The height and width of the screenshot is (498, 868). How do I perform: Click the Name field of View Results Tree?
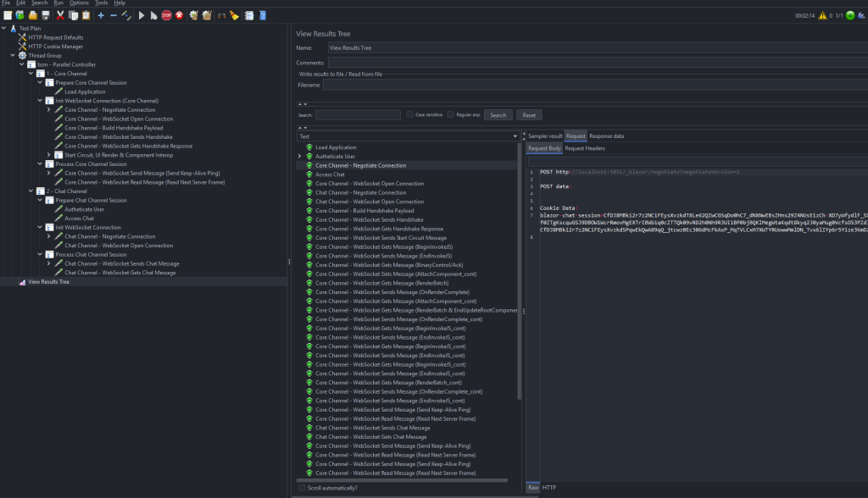(598, 48)
